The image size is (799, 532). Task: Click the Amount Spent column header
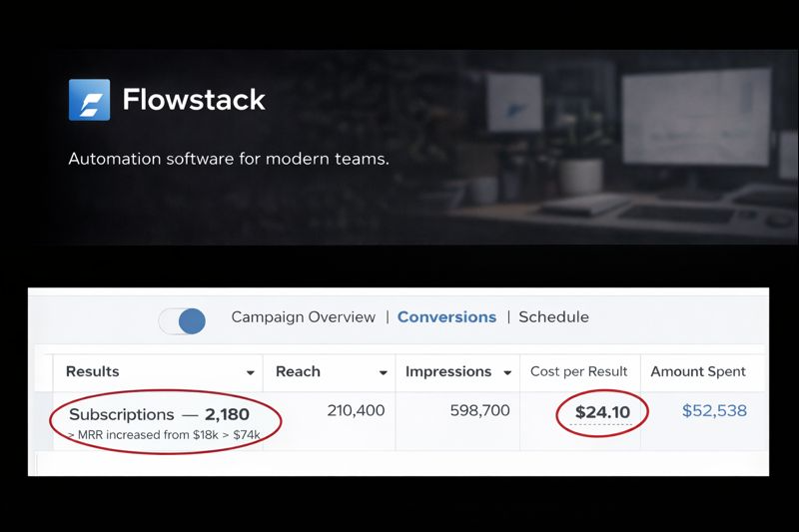pyautogui.click(x=698, y=371)
